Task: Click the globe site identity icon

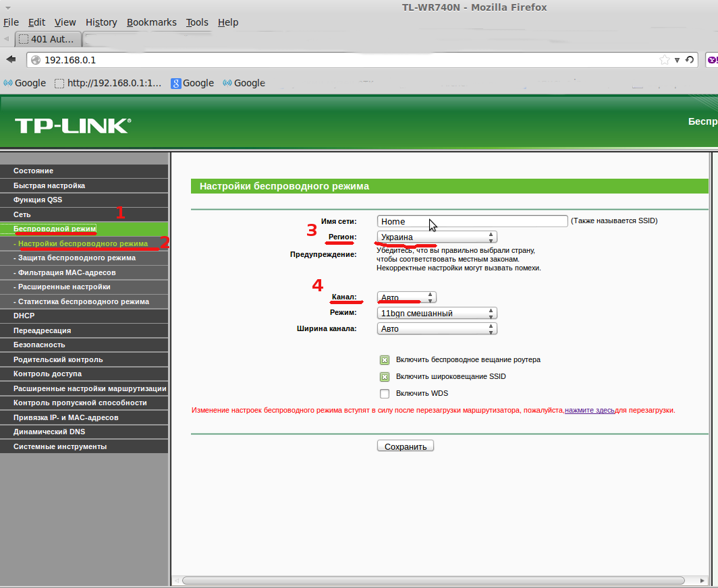Action: pyautogui.click(x=36, y=60)
